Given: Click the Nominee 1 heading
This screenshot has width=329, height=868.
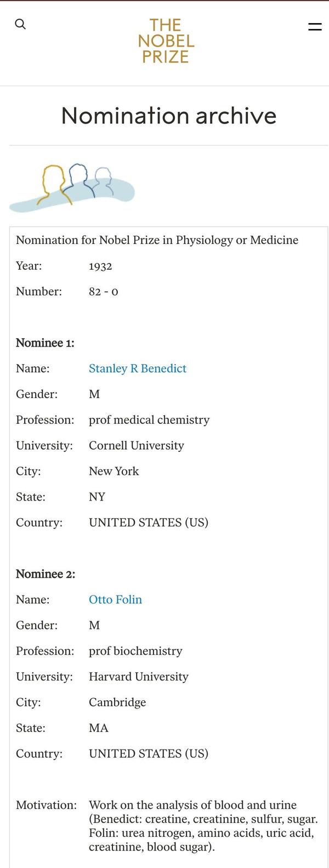Looking at the screenshot, I should tap(45, 343).
